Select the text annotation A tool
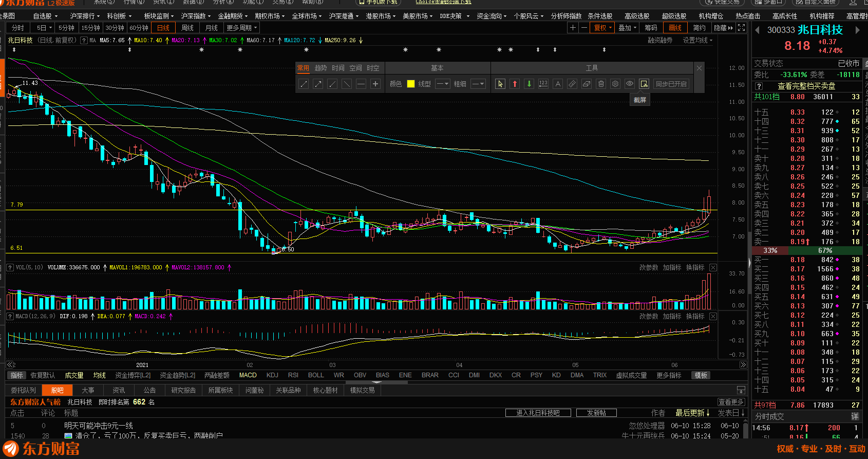868x459 pixels. tap(558, 84)
